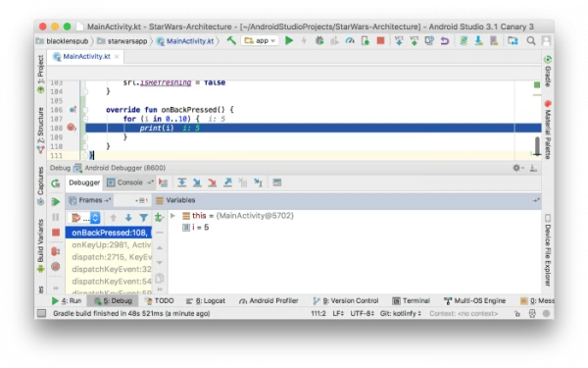The image size is (588, 368).
Task: Click MainActivity.kt in the navigation breadcrumb
Action: click(190, 41)
